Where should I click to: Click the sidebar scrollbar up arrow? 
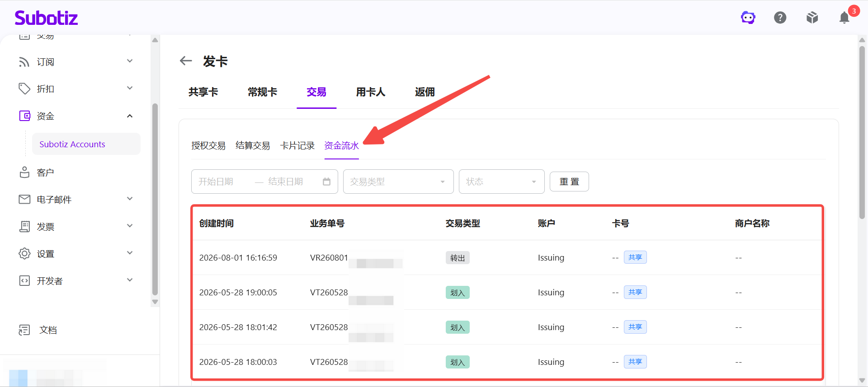click(155, 40)
